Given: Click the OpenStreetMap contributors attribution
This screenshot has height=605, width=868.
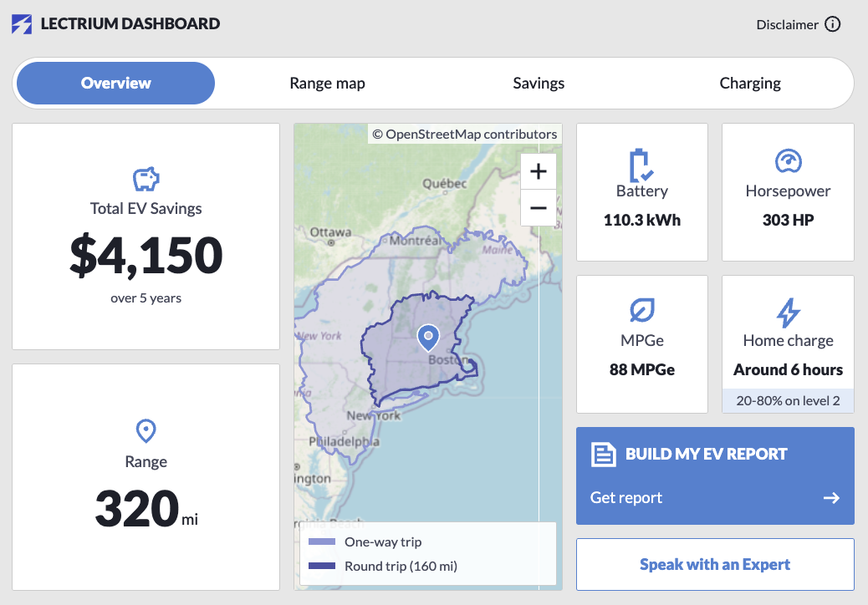Looking at the screenshot, I should point(464,134).
